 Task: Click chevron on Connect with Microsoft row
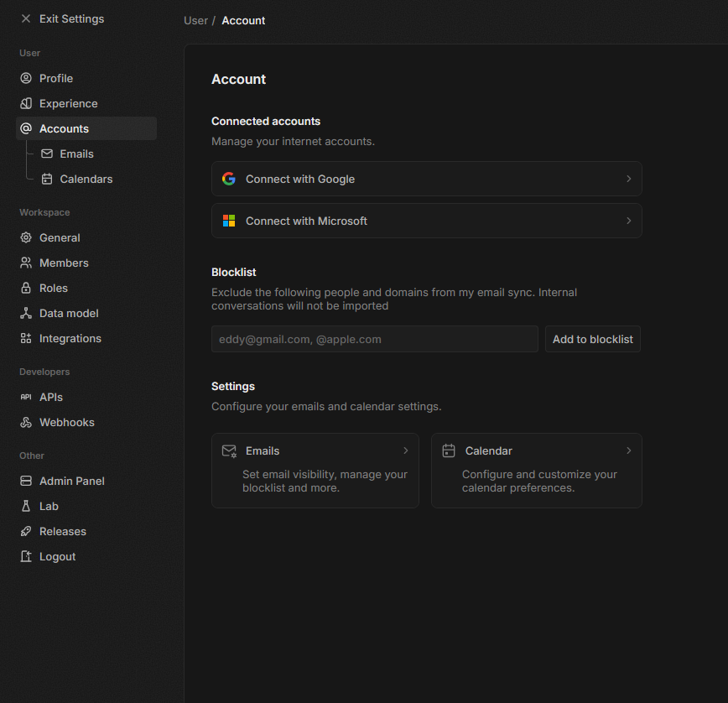(629, 221)
